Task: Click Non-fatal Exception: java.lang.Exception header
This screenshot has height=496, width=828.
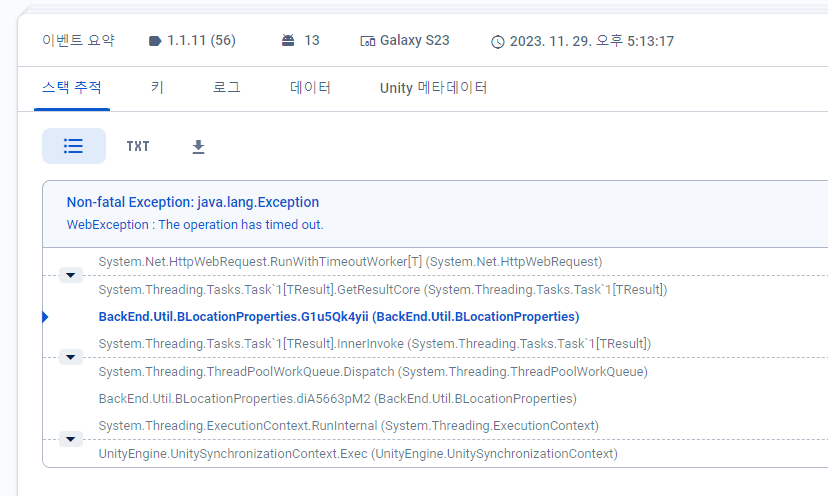Action: pos(193,202)
